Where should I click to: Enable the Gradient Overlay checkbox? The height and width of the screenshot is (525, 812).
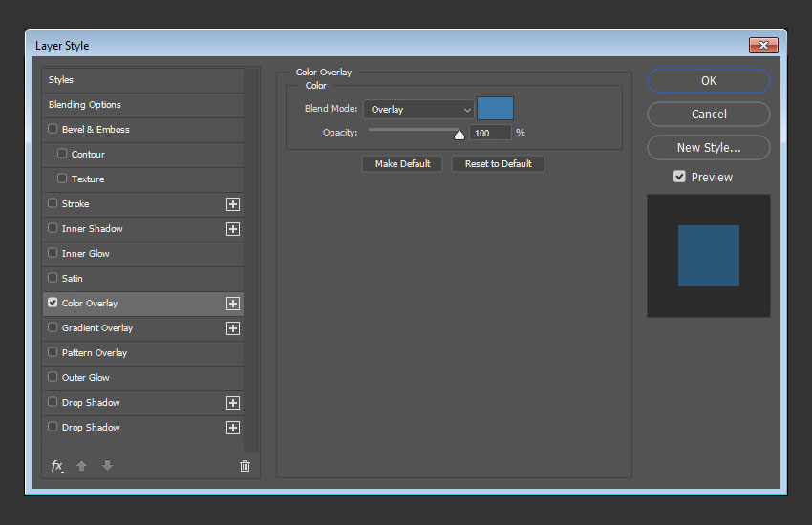tap(53, 326)
